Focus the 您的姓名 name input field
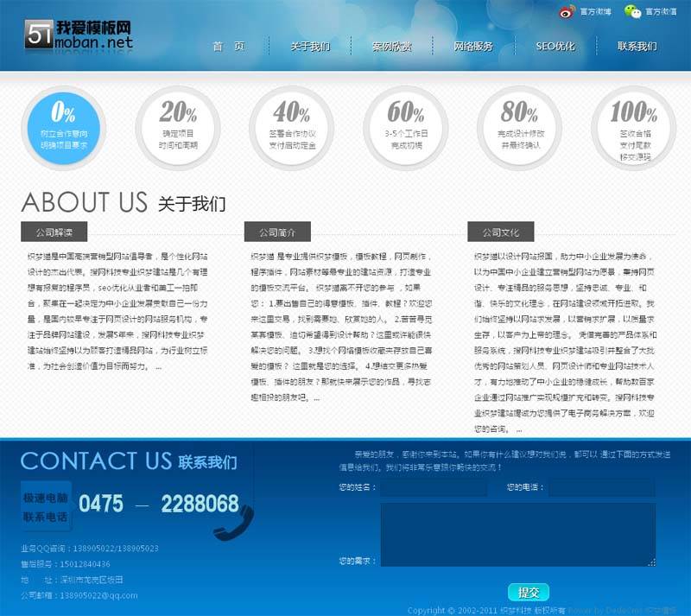691x616 pixels. pos(434,488)
